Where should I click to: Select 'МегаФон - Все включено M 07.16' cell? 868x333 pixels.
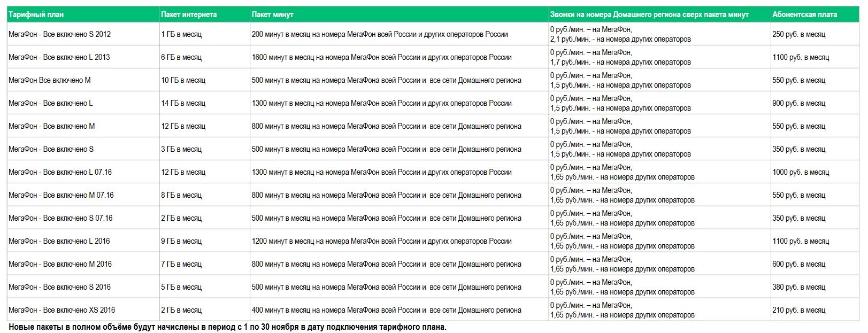coord(83,195)
